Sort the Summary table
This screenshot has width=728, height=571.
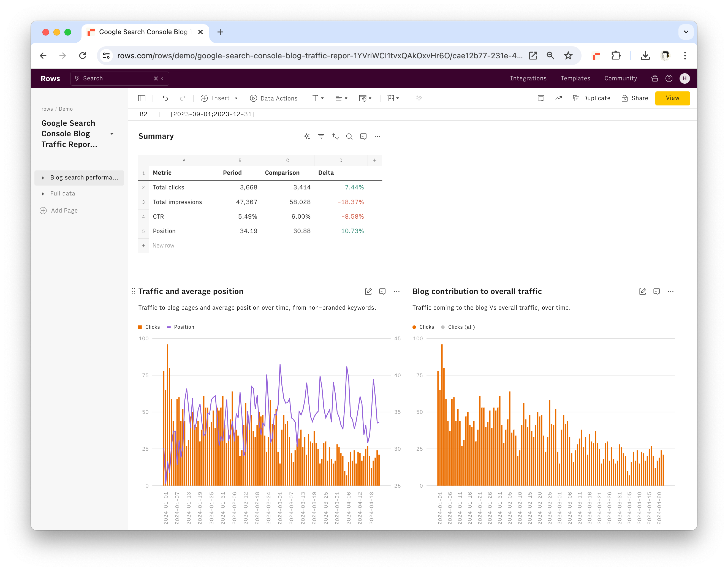coord(335,136)
